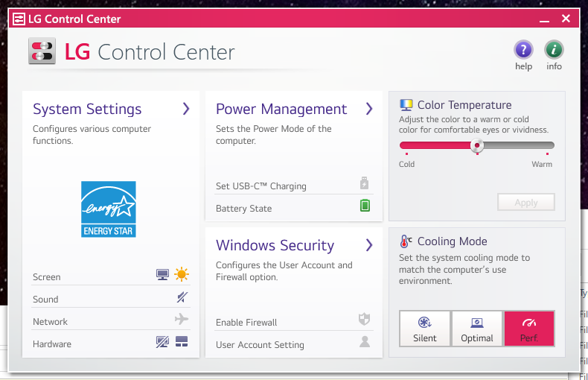Click the USB-C charging icon

364,183
